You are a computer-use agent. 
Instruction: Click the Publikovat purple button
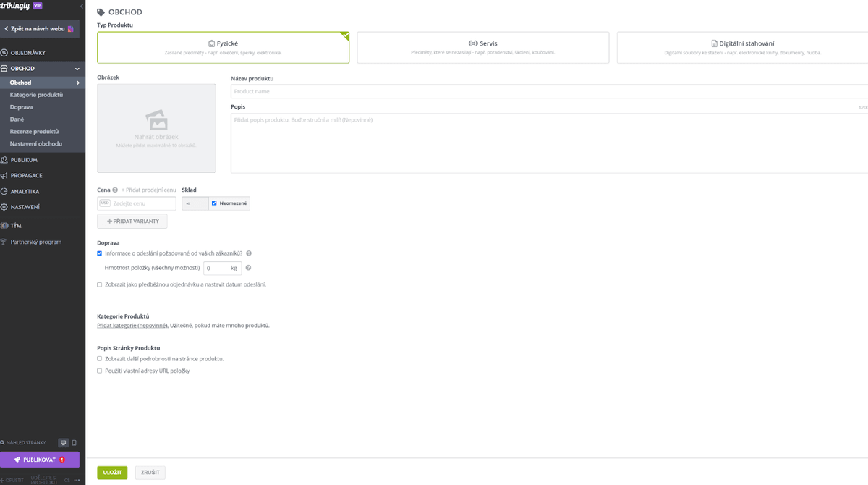coord(40,460)
